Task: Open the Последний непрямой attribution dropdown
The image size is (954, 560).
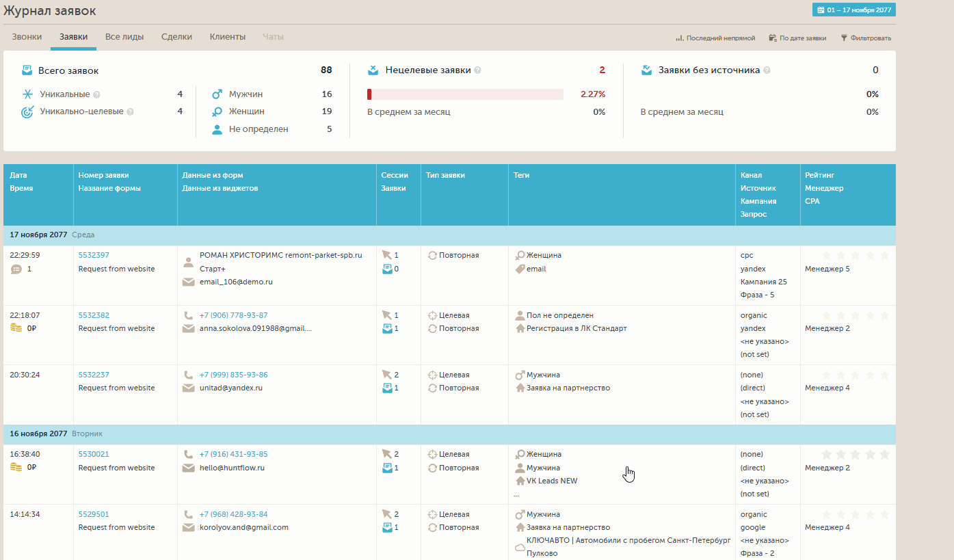Action: click(x=715, y=38)
